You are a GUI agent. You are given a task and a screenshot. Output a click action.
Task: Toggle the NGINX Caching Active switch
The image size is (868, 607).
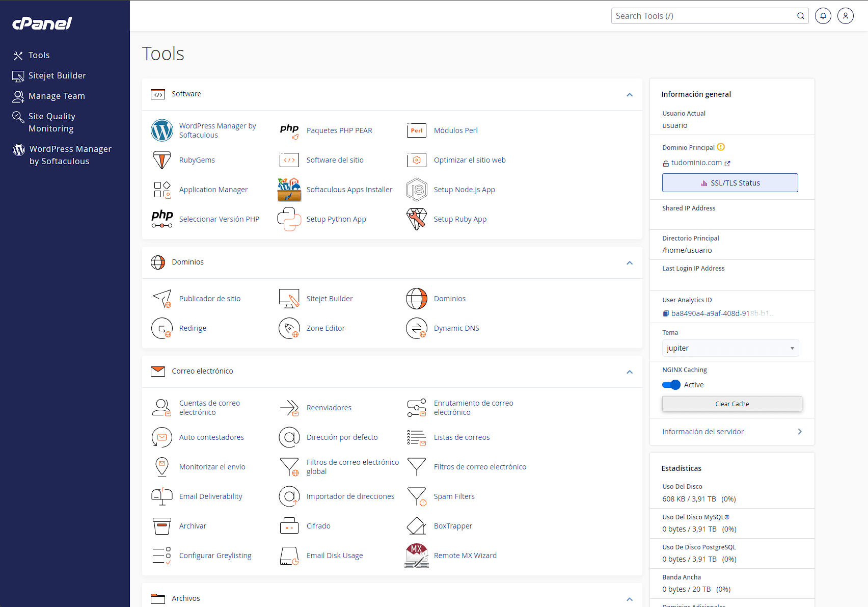[x=671, y=385]
